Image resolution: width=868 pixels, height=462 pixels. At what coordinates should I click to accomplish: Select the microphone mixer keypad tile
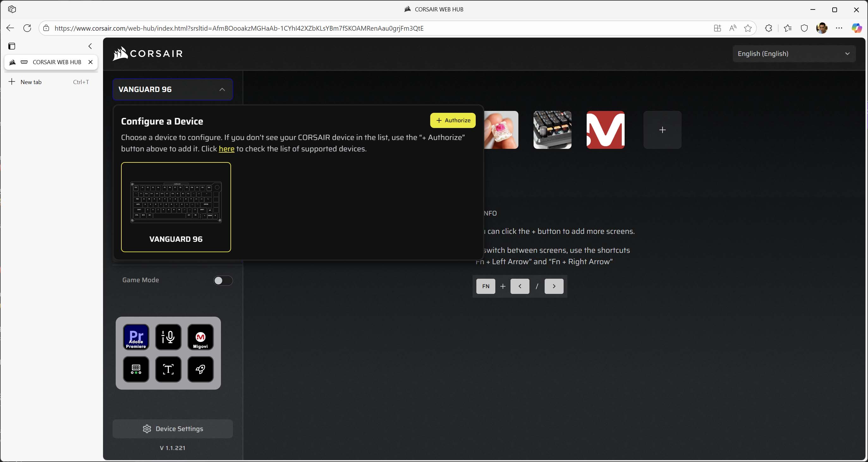168,337
